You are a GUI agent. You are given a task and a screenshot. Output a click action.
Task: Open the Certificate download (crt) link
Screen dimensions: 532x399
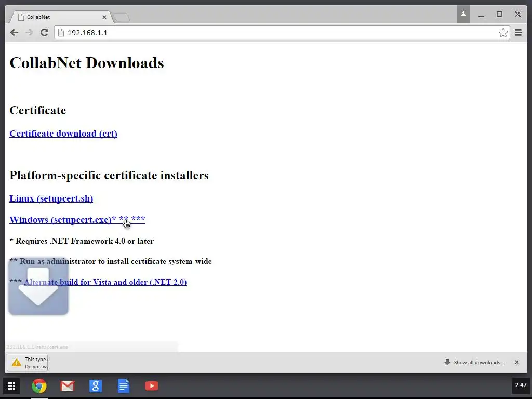pyautogui.click(x=63, y=134)
